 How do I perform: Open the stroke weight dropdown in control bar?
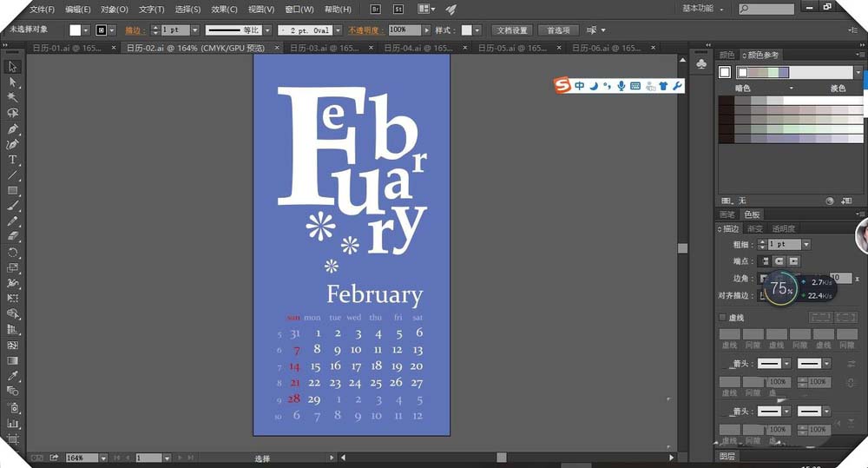(195, 30)
